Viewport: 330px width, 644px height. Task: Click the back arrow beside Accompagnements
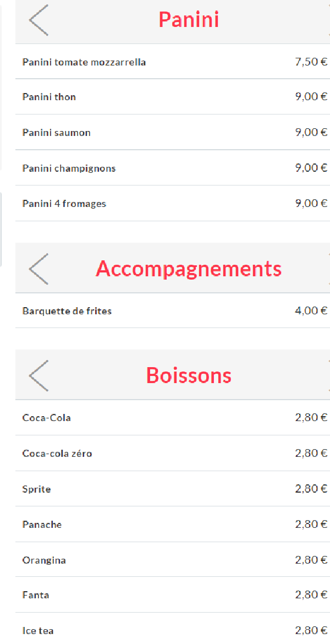click(x=38, y=269)
